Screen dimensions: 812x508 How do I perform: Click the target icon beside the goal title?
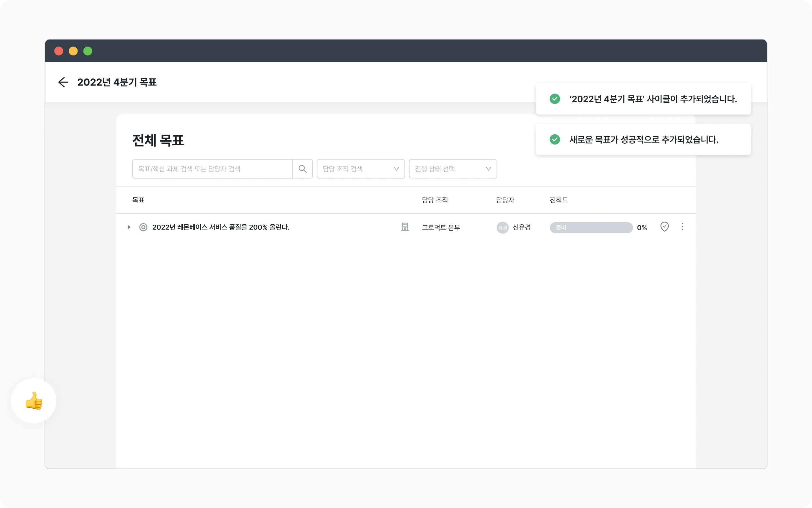click(143, 227)
